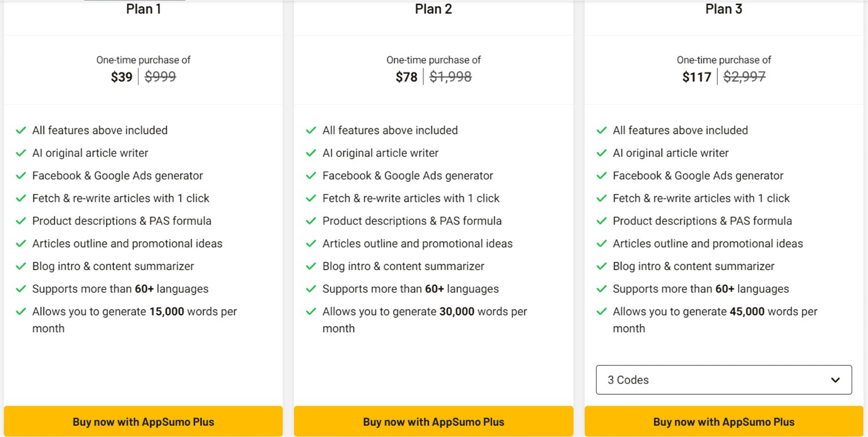This screenshot has height=437, width=868.
Task: Click the $117 price in Plan 3
Action: (697, 77)
